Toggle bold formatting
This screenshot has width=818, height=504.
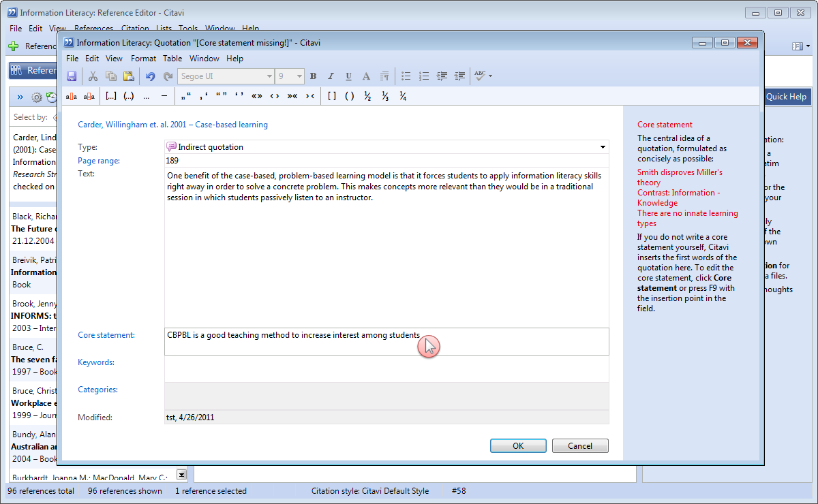[314, 76]
